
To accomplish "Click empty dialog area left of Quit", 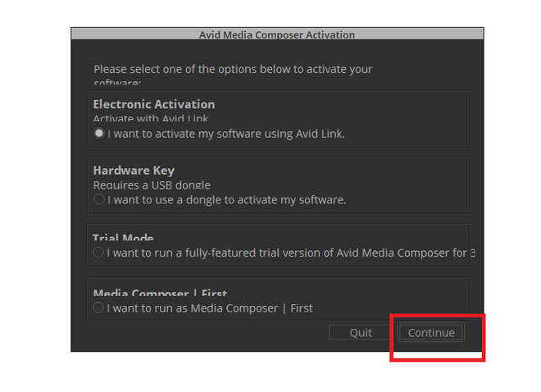I will pyautogui.click(x=205, y=333).
